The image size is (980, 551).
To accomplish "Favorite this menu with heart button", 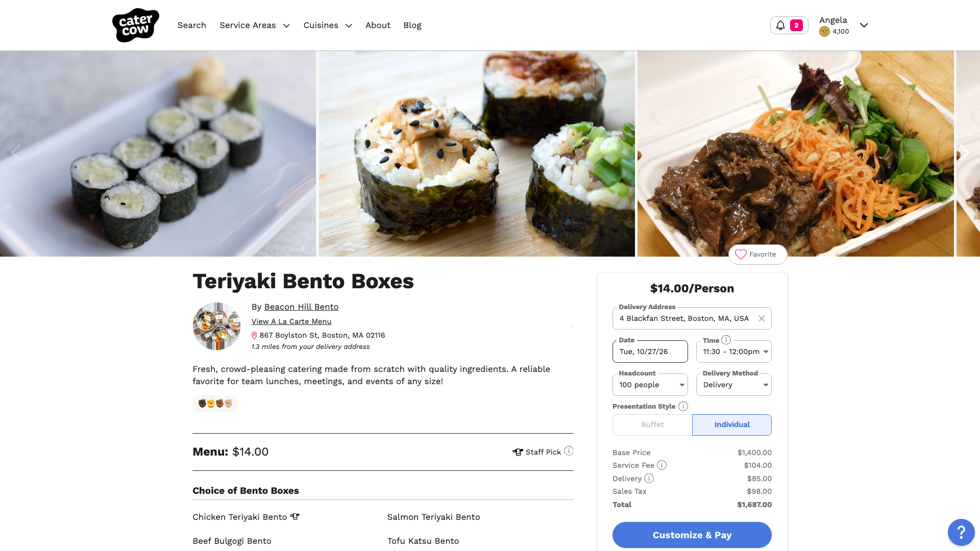I will (x=757, y=254).
